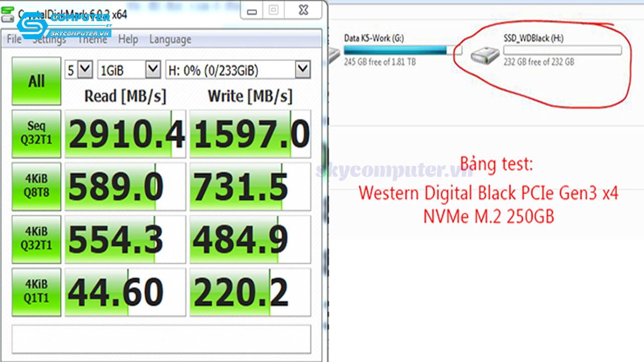The height and width of the screenshot is (362, 644).
Task: Start the 4KiB Q32T1 benchmark
Action: click(36, 238)
